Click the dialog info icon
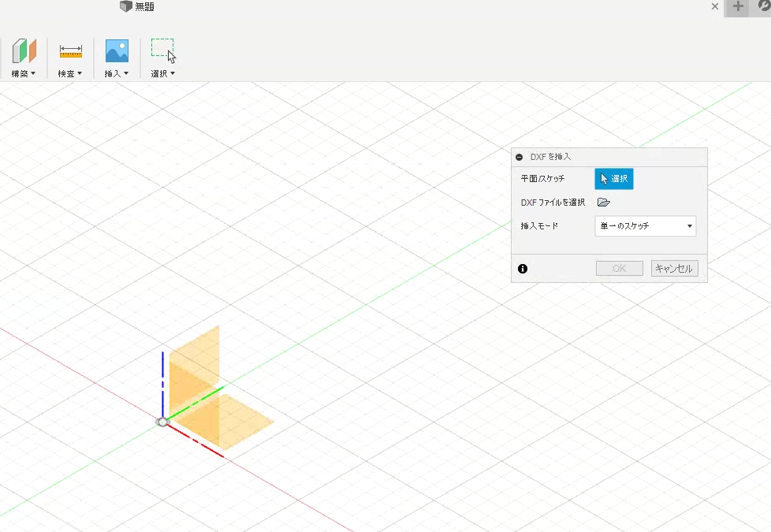771x532 pixels. click(523, 269)
